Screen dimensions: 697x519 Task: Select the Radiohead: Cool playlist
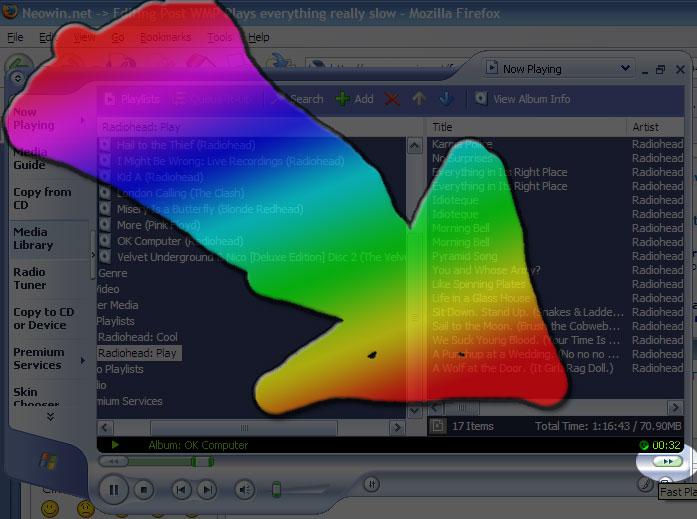point(138,337)
